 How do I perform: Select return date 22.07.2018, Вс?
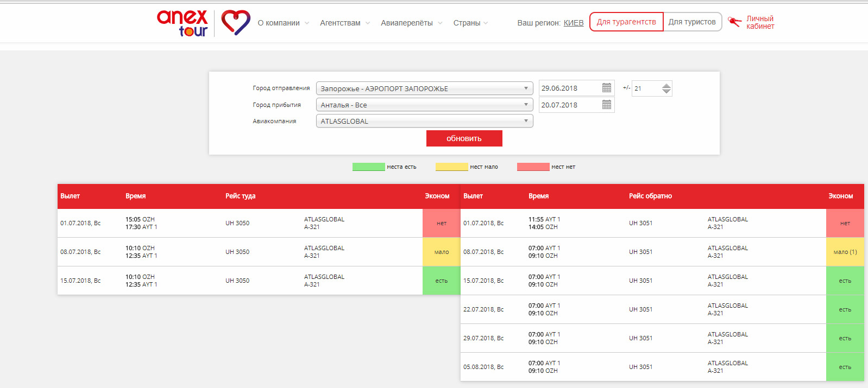click(483, 309)
